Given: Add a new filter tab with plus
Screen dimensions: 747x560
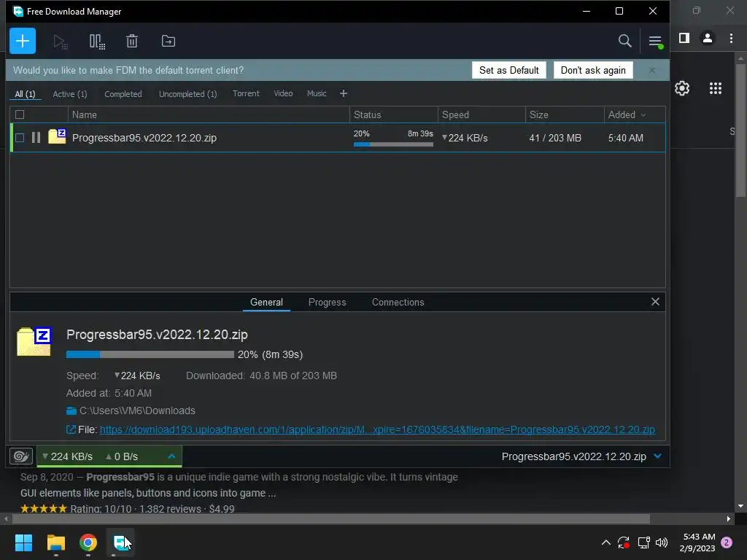Looking at the screenshot, I should (344, 94).
